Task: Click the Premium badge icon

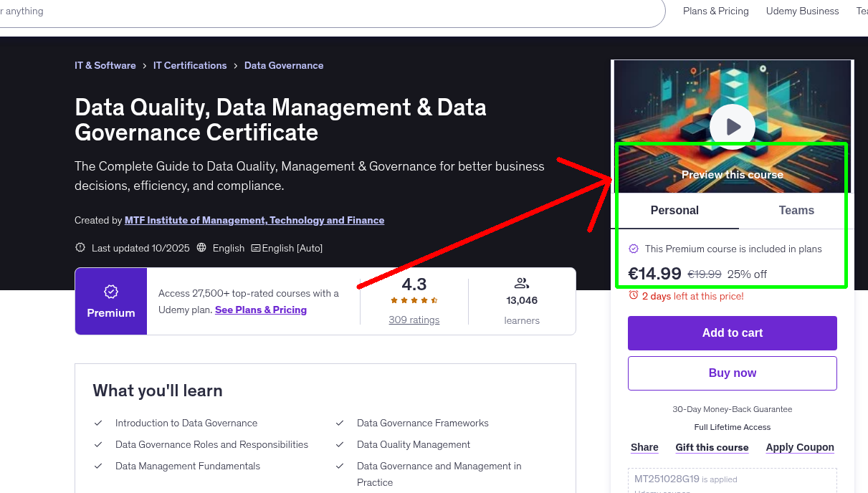Action: tap(110, 292)
